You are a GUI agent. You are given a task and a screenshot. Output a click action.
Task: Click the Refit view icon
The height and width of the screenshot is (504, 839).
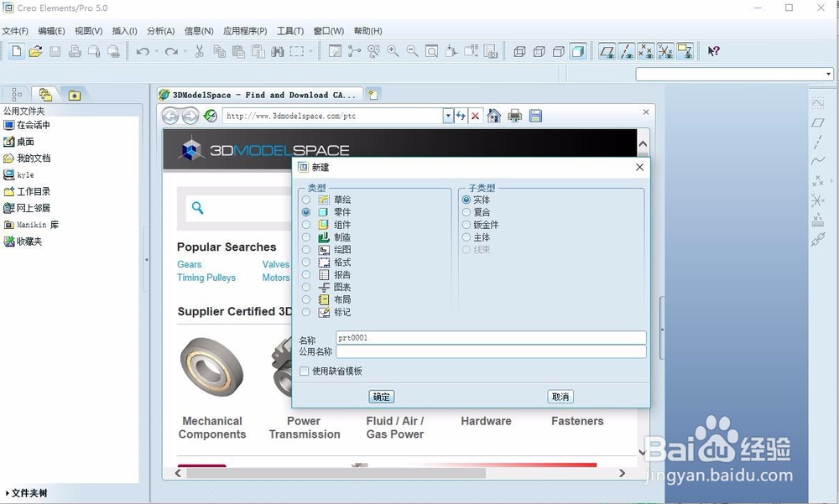431,51
